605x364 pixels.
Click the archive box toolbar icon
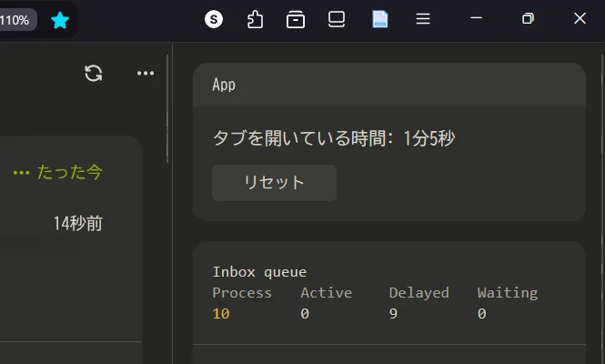[x=296, y=19]
